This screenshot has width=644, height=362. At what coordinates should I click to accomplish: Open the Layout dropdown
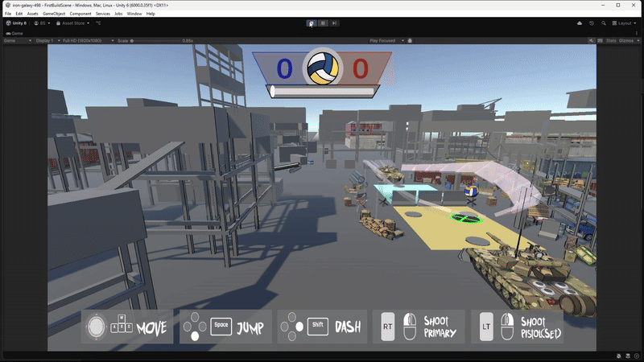(x=624, y=23)
